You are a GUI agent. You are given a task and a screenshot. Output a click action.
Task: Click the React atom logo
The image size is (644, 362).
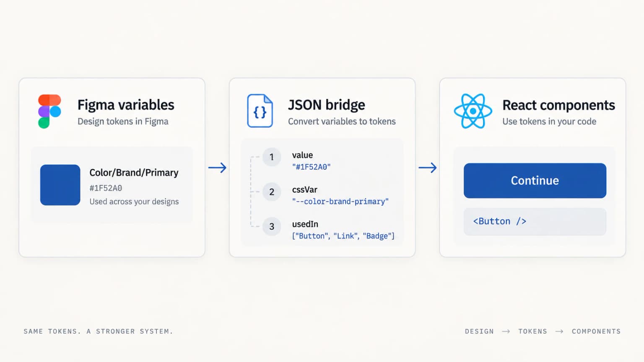(473, 111)
